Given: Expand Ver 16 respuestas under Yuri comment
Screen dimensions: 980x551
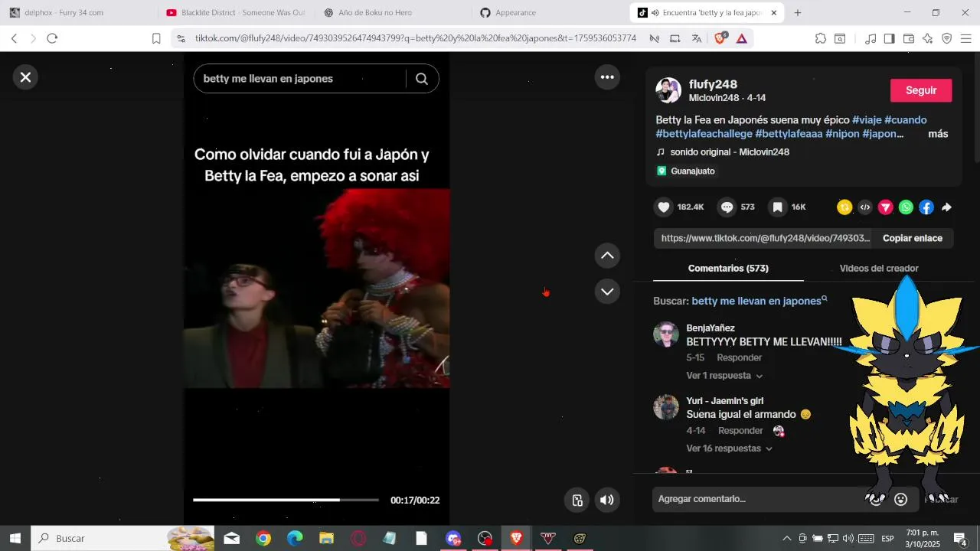Looking at the screenshot, I should point(730,448).
